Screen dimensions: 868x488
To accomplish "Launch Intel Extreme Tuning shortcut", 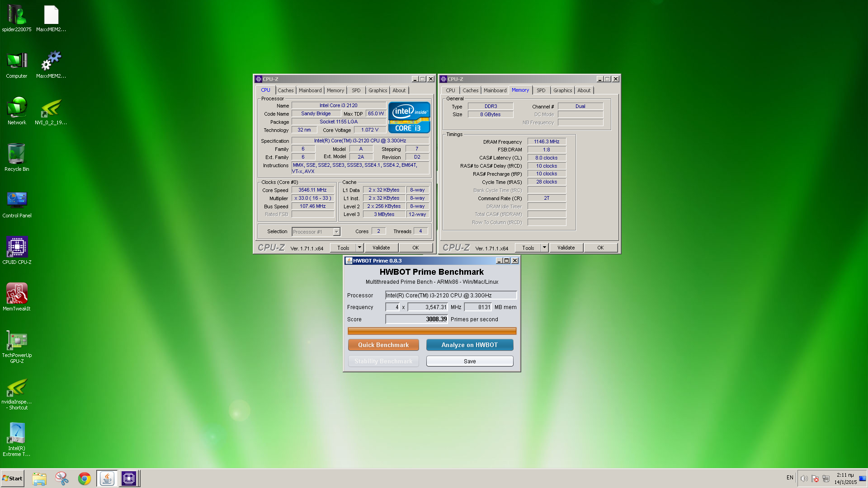I will tap(17, 440).
